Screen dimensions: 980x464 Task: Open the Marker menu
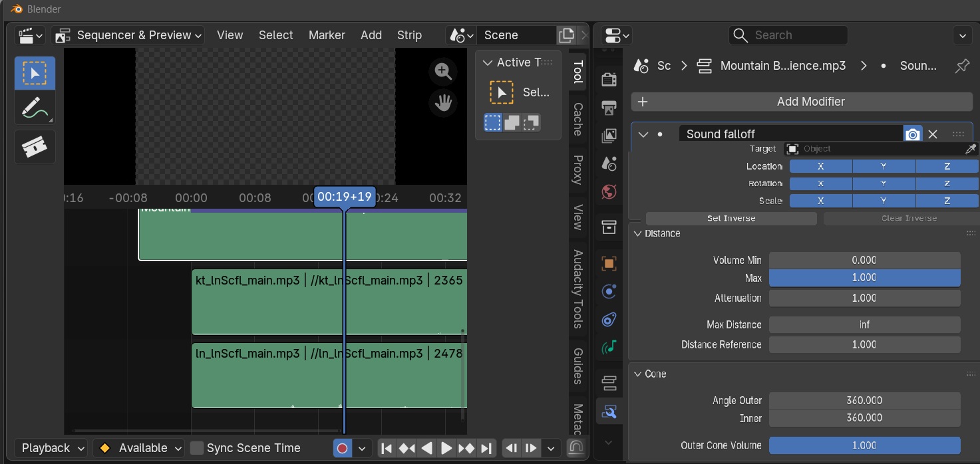[x=327, y=35]
